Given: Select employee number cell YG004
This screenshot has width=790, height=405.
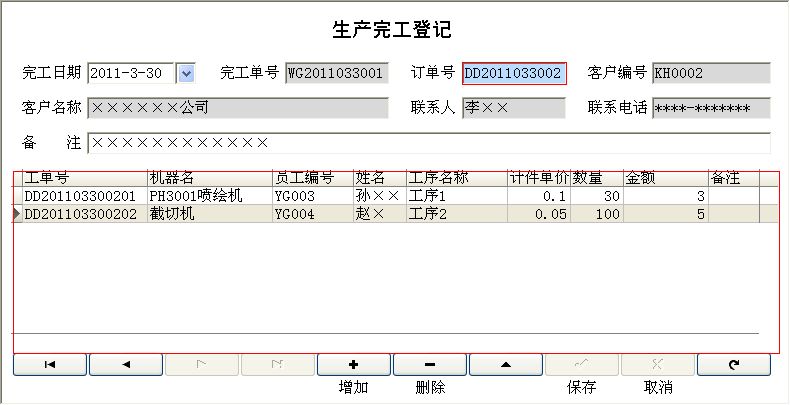Looking at the screenshot, I should 313,214.
